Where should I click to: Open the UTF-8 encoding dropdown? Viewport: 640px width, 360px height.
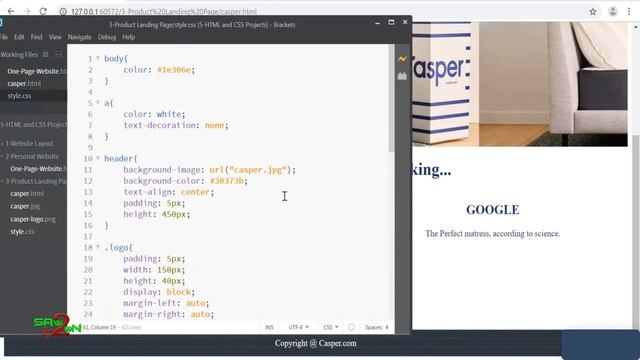[x=298, y=327]
